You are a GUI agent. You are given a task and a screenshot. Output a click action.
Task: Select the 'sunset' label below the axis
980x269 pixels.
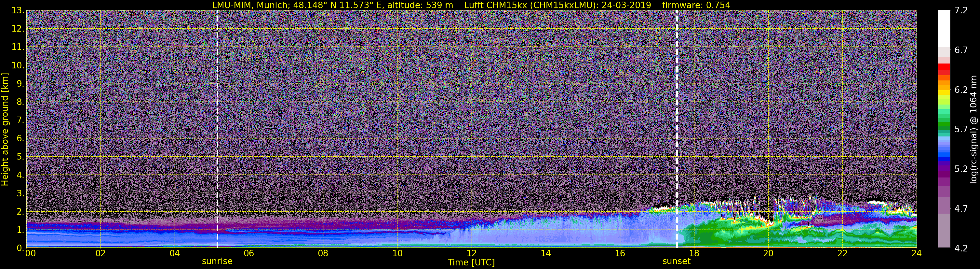coord(677,262)
